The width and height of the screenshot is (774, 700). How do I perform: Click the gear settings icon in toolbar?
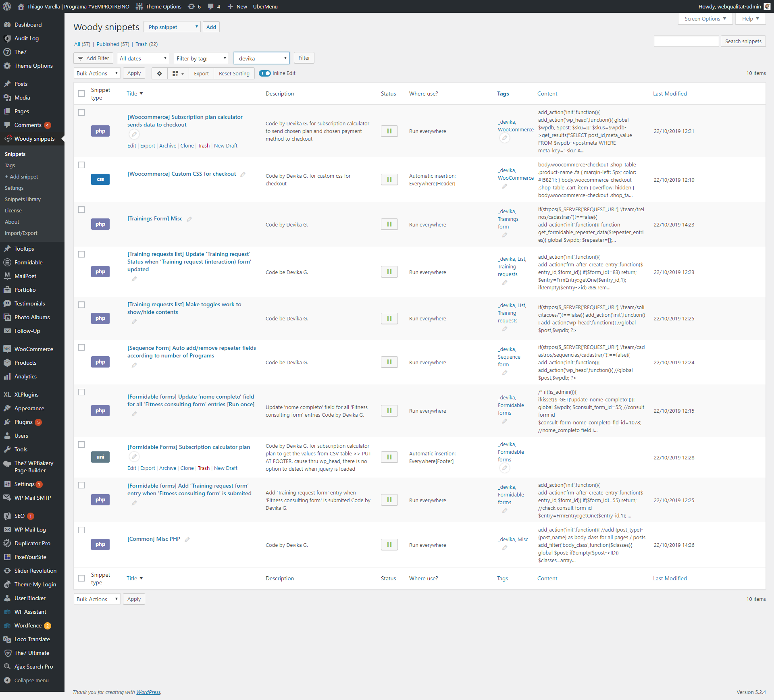tap(160, 73)
